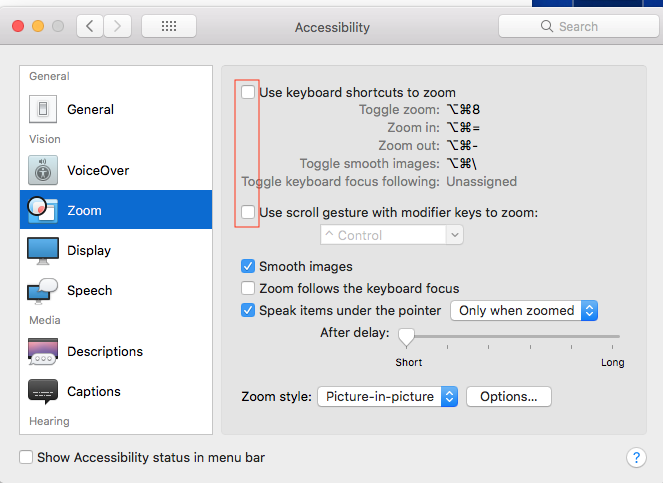
Task: Click the Toggle smooth images shortcut
Action: [x=462, y=163]
